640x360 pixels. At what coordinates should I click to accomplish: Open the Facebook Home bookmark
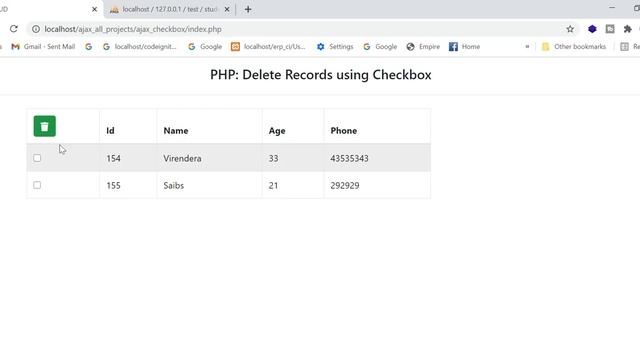465,47
